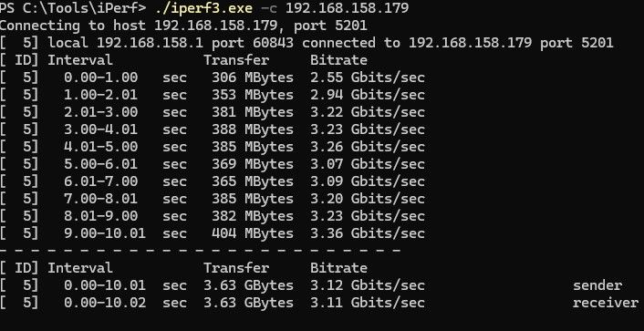Click the first Interval column header
The height and width of the screenshot is (331, 644).
pyautogui.click(x=80, y=60)
